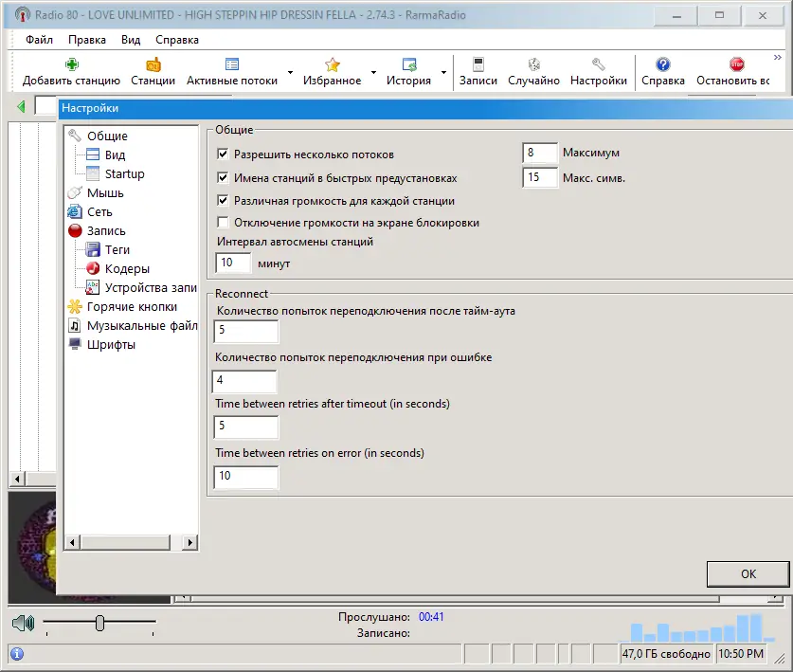
Task: Expand Active streams dropdown arrow
Action: click(290, 72)
